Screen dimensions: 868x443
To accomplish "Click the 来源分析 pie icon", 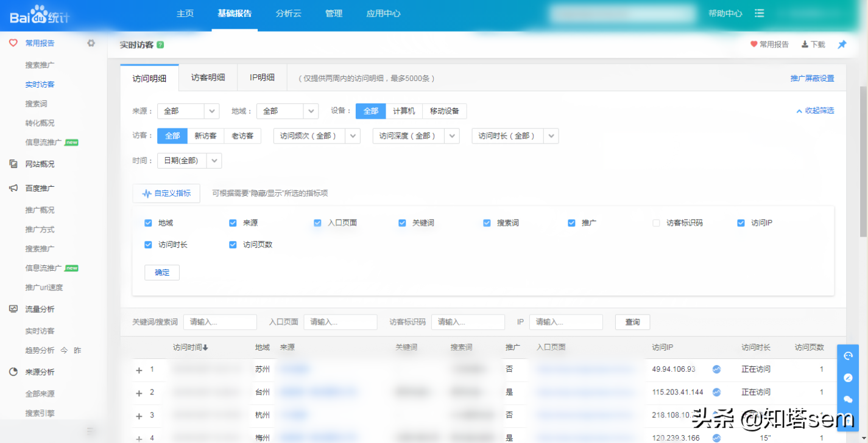I will point(13,372).
